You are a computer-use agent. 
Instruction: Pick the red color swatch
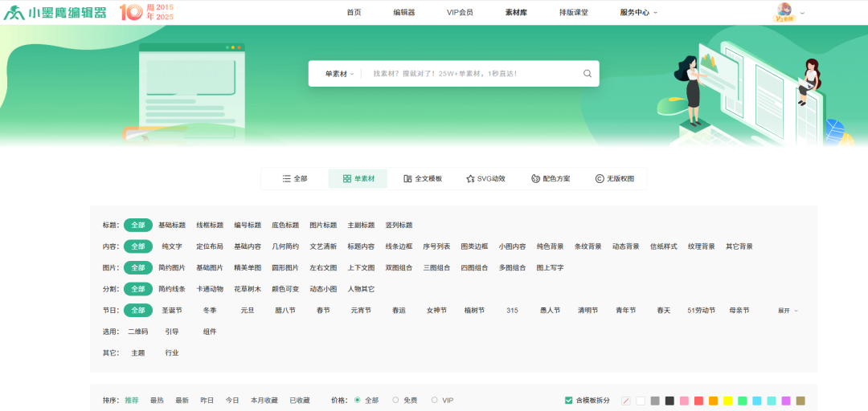(x=698, y=401)
